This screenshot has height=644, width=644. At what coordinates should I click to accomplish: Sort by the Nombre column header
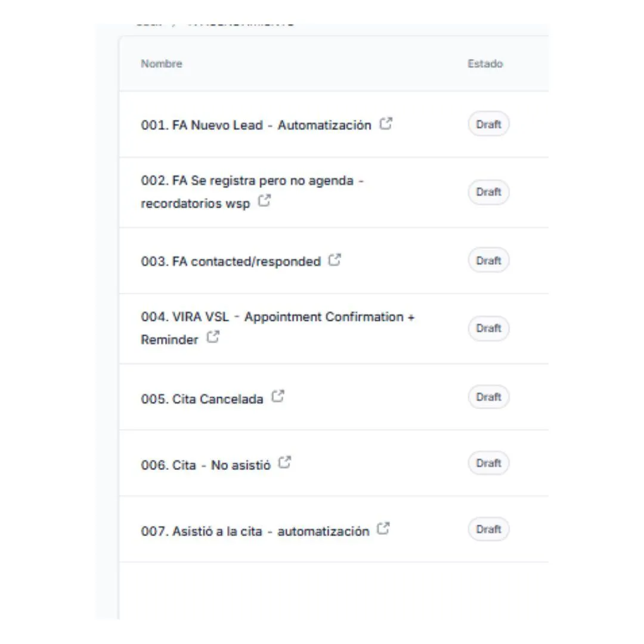coord(162,64)
